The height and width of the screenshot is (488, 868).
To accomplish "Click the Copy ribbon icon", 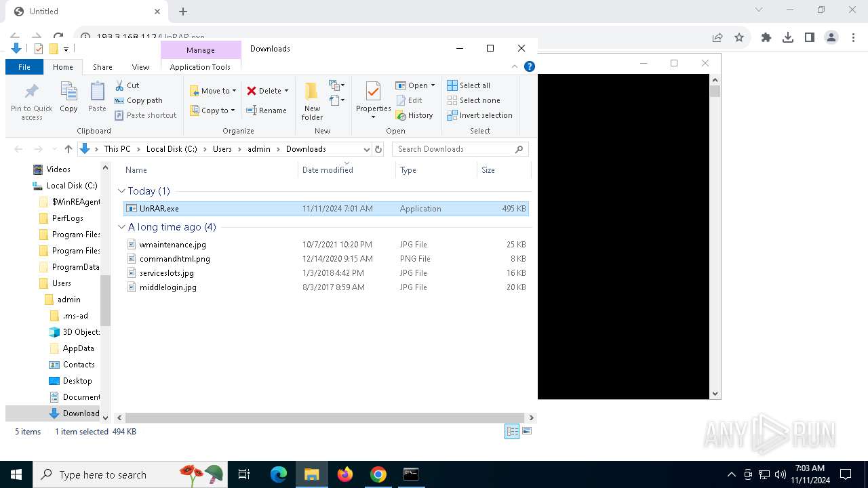I will point(68,97).
